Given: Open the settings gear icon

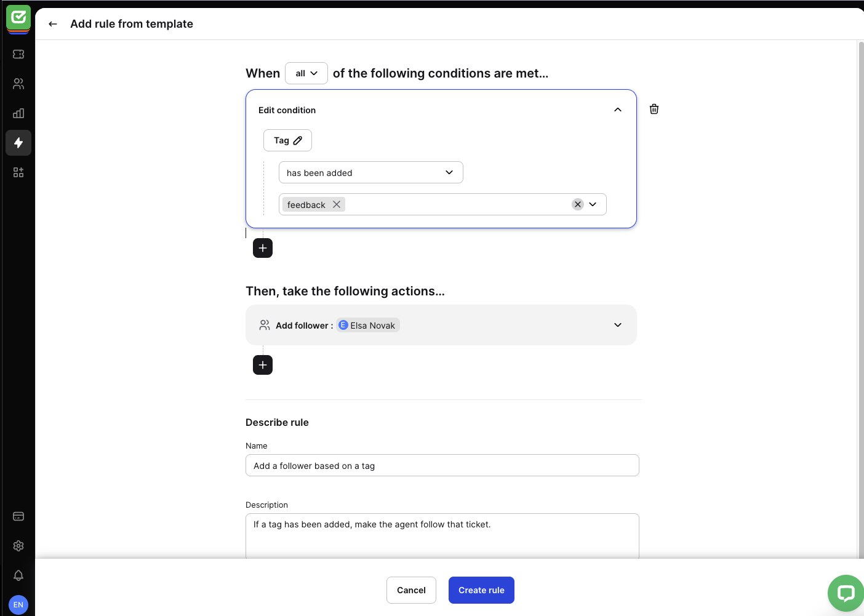Looking at the screenshot, I should pyautogui.click(x=18, y=546).
